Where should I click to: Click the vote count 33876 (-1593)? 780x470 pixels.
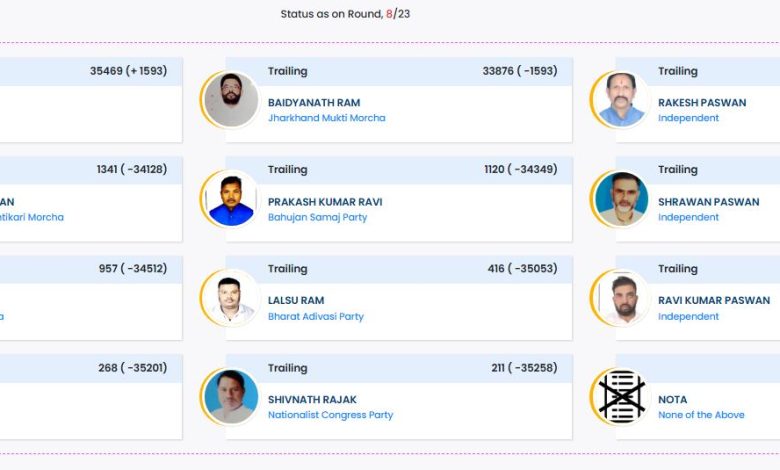coord(519,71)
